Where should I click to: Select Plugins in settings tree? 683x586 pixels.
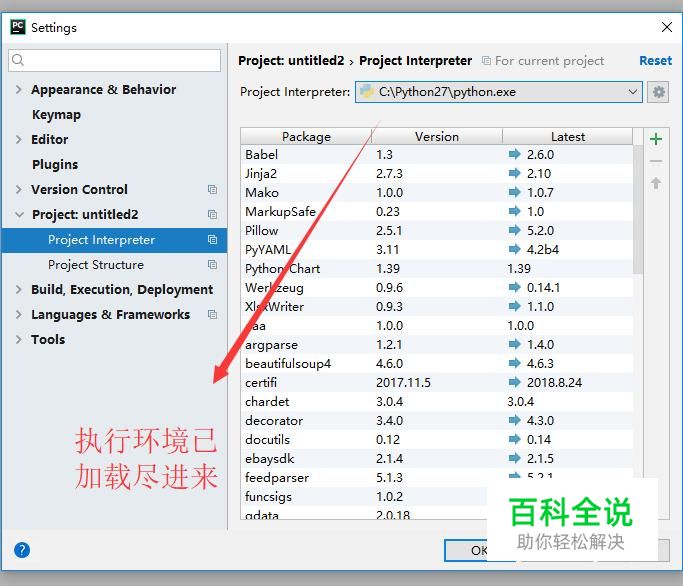pyautogui.click(x=55, y=164)
